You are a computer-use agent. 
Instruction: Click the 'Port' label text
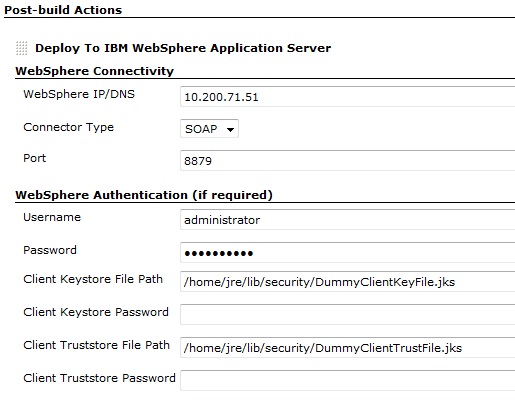point(34,158)
